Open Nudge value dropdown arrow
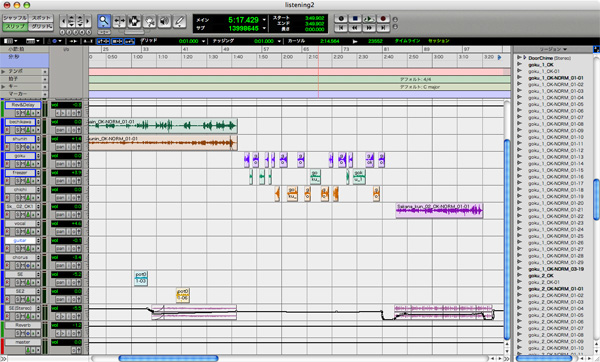The height and width of the screenshot is (362, 600). (279, 41)
